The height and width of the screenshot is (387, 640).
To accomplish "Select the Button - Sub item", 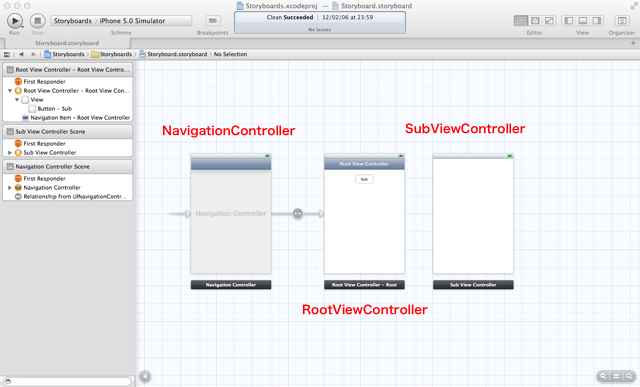I will pos(54,109).
